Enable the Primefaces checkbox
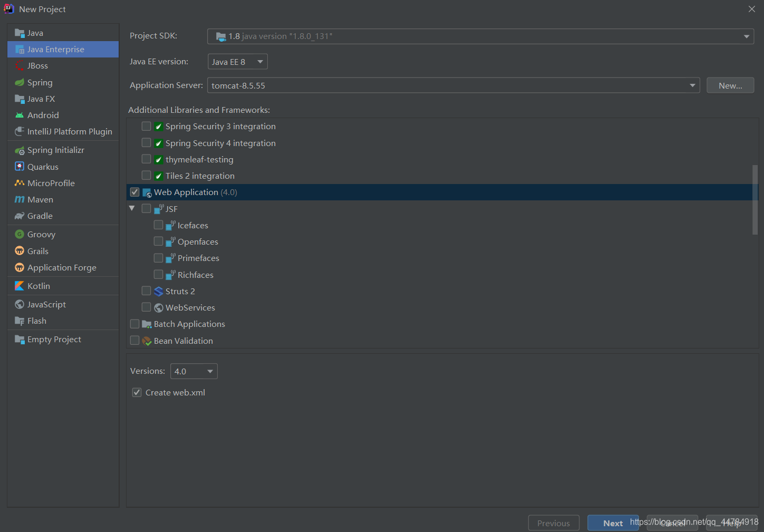 [158, 258]
